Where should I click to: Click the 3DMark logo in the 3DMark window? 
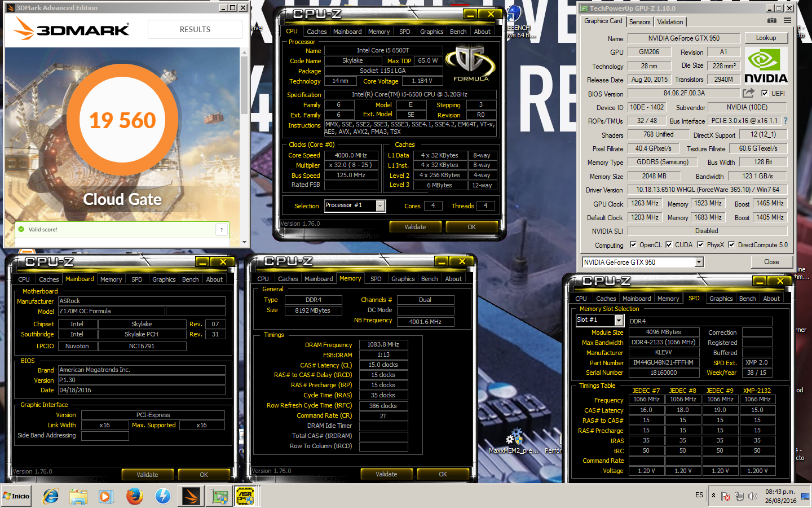72,29
